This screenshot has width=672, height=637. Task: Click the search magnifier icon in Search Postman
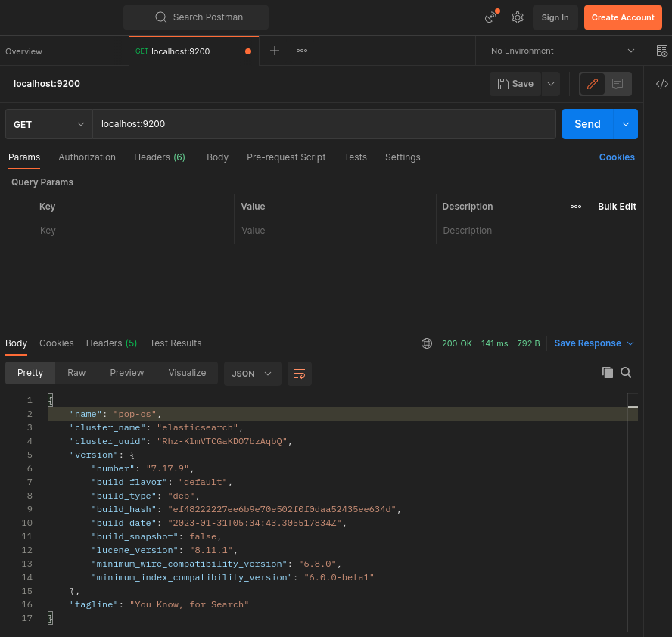(x=160, y=17)
